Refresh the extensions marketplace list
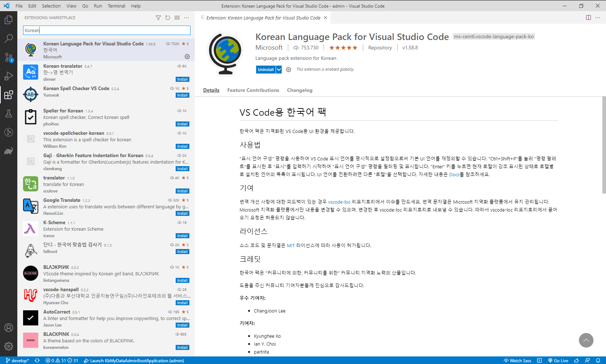 pyautogui.click(x=168, y=18)
